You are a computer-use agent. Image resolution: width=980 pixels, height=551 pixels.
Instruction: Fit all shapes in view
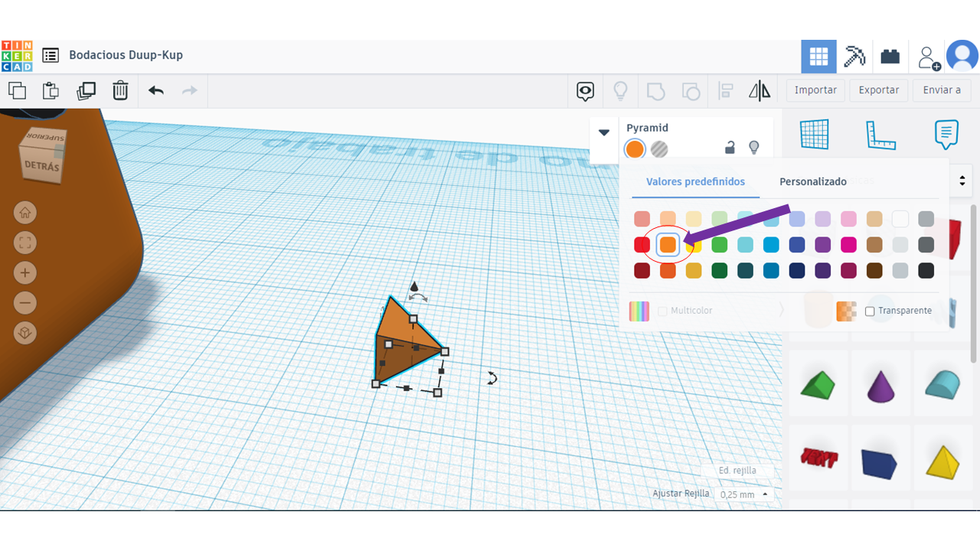tap(25, 243)
